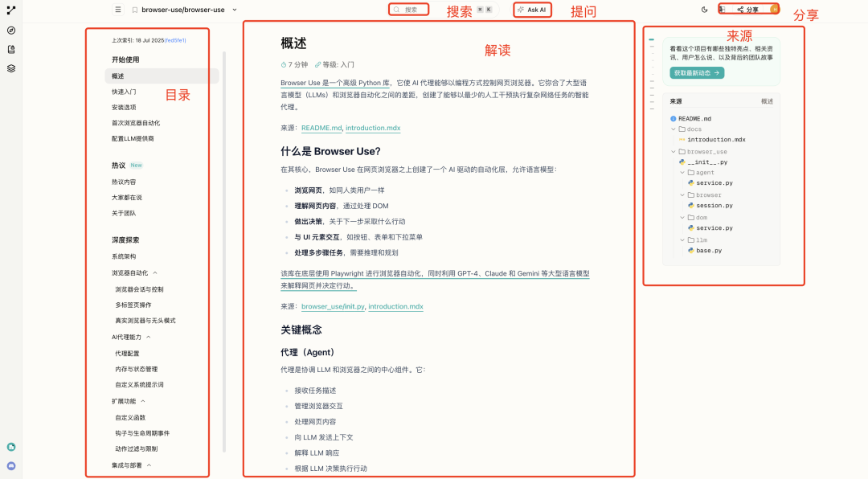Collapse the browser folder in sources tree
The image size is (868, 479).
682,195
